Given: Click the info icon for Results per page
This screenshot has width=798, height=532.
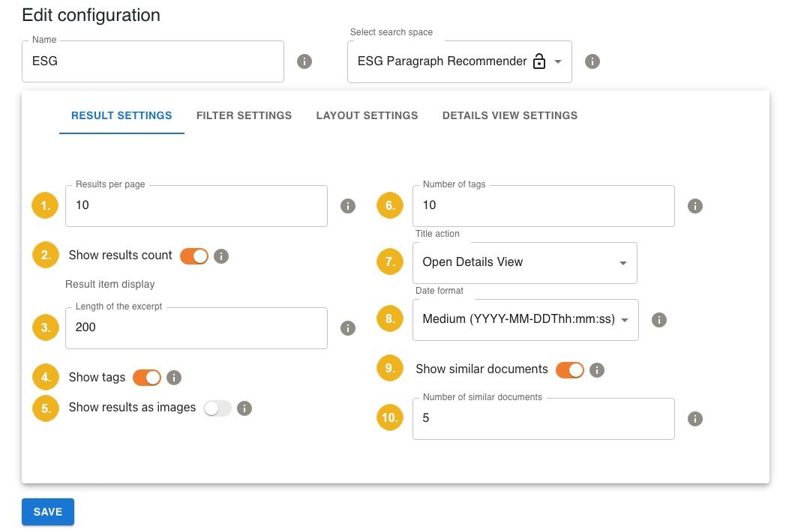Looking at the screenshot, I should 348,206.
